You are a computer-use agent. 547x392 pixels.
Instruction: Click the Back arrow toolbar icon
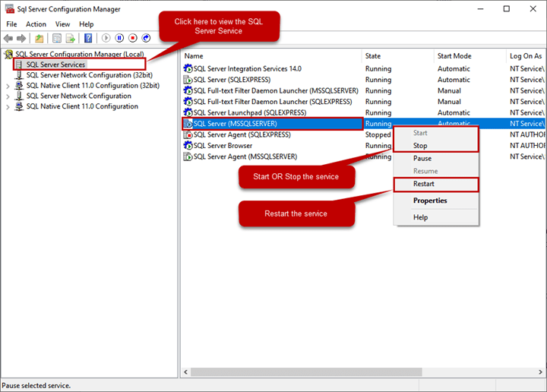(8, 38)
